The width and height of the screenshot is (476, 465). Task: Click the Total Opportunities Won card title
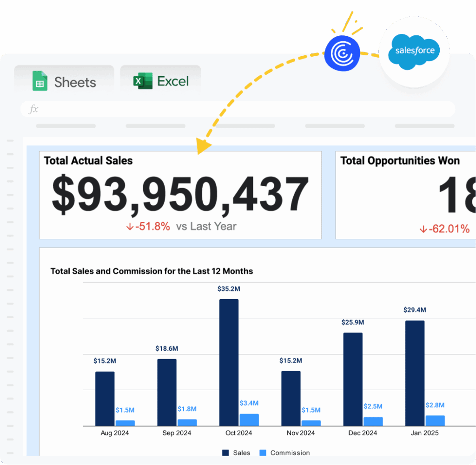tap(400, 161)
